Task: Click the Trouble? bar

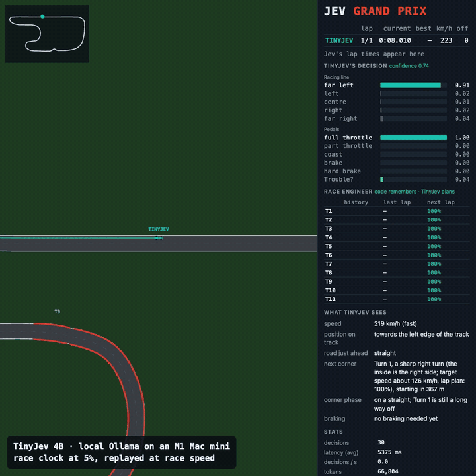Action: tap(413, 179)
